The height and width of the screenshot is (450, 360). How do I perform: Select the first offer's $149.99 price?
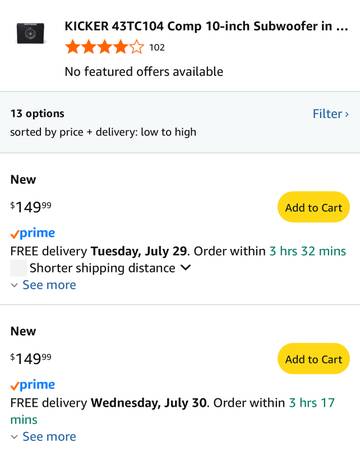(x=31, y=207)
